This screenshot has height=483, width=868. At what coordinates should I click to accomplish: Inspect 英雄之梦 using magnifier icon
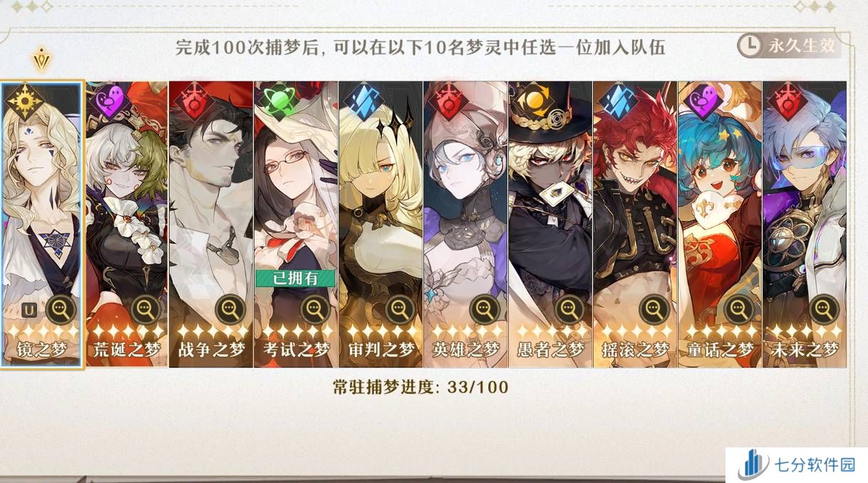tap(485, 309)
